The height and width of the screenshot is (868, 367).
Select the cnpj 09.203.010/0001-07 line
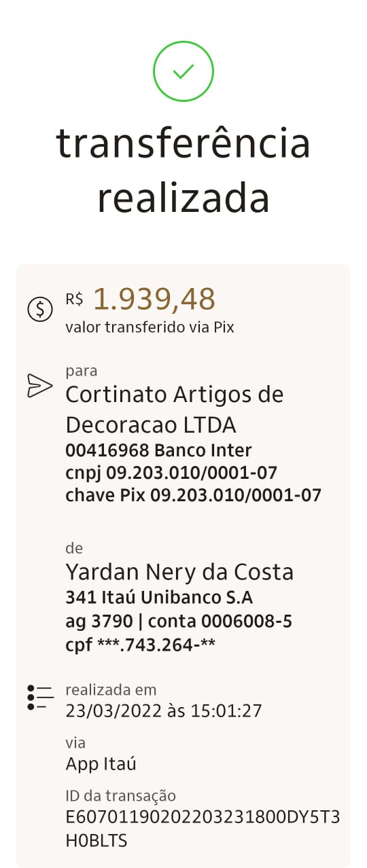(172, 472)
